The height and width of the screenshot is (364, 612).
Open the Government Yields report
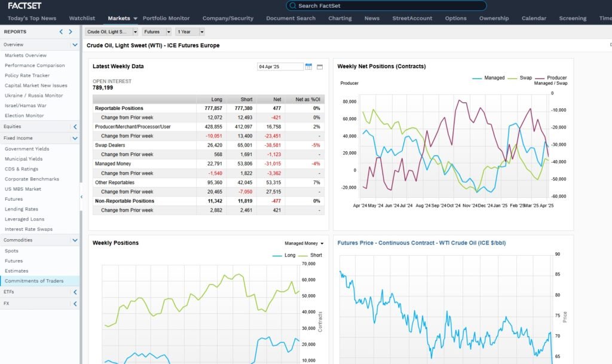(27, 149)
